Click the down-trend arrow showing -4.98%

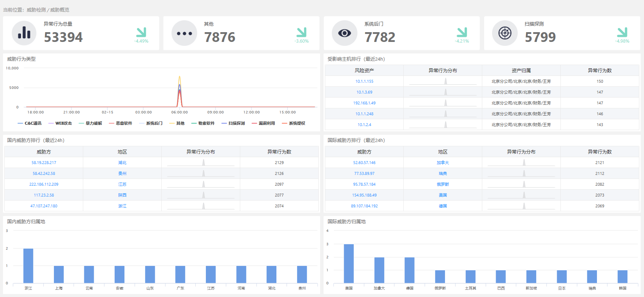tap(622, 33)
